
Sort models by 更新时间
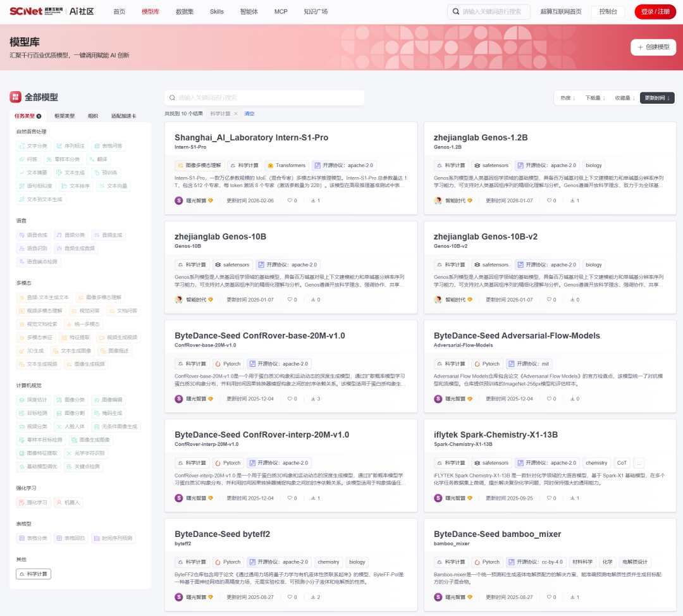657,98
